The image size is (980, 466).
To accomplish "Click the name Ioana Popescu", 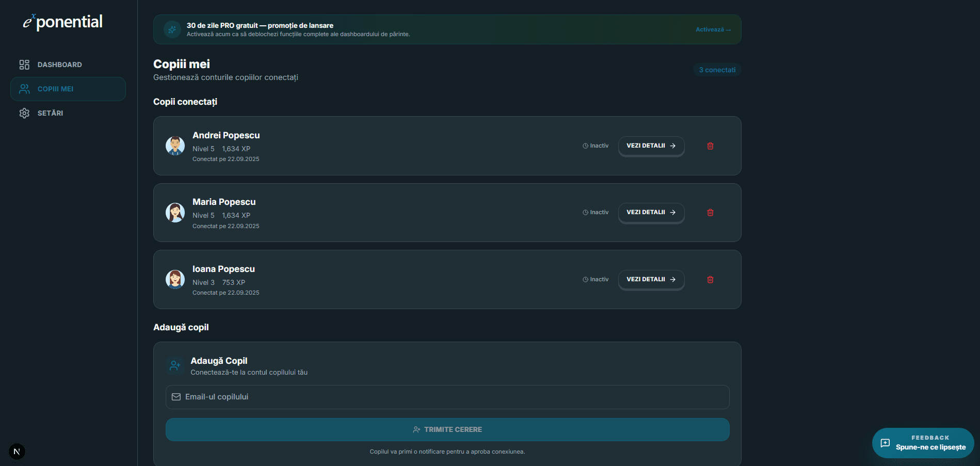I will (223, 269).
